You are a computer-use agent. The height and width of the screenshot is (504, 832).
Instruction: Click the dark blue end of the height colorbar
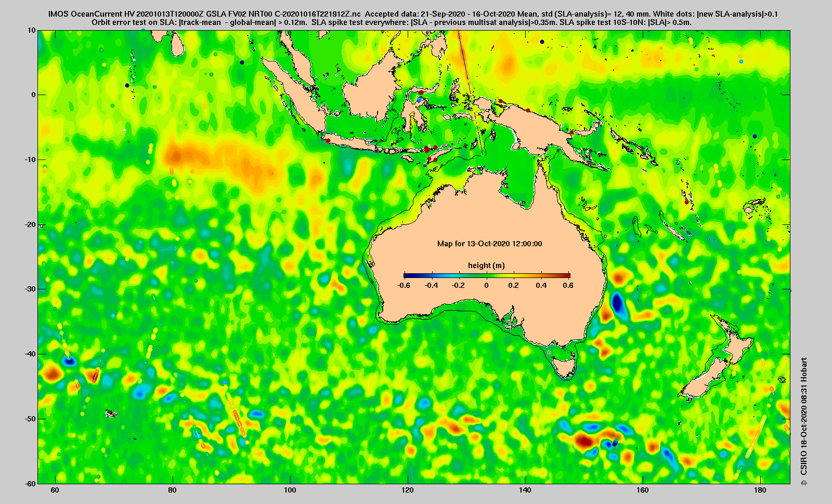pyautogui.click(x=407, y=275)
